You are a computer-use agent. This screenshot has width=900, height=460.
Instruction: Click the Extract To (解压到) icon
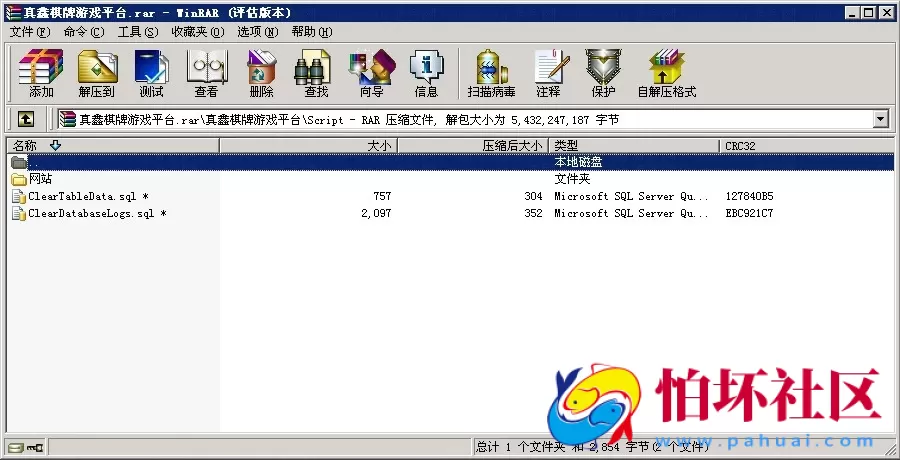[96, 74]
